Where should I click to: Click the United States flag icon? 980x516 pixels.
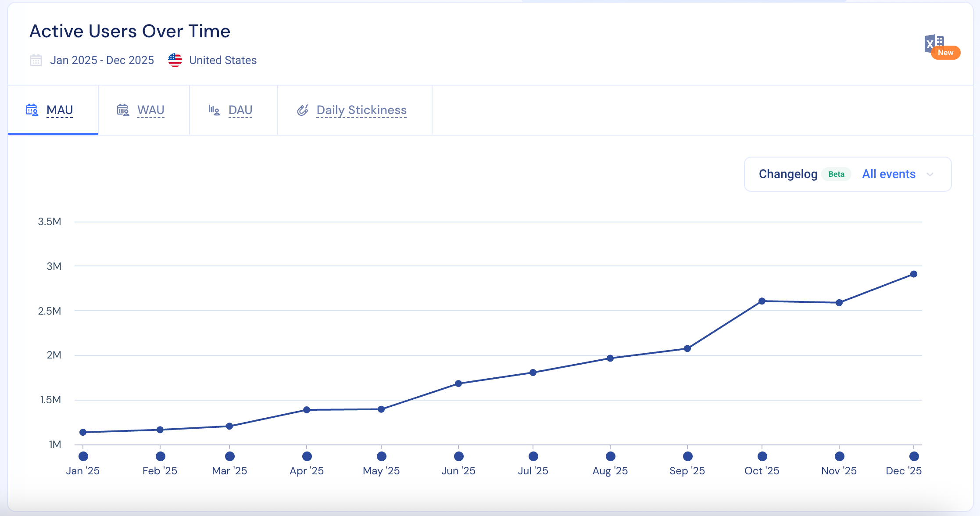click(175, 60)
